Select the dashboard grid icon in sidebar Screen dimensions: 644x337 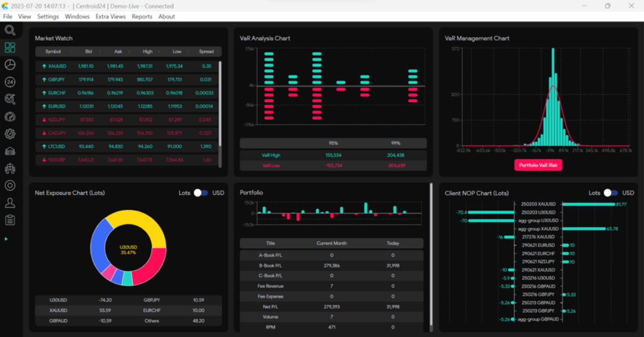coord(10,48)
